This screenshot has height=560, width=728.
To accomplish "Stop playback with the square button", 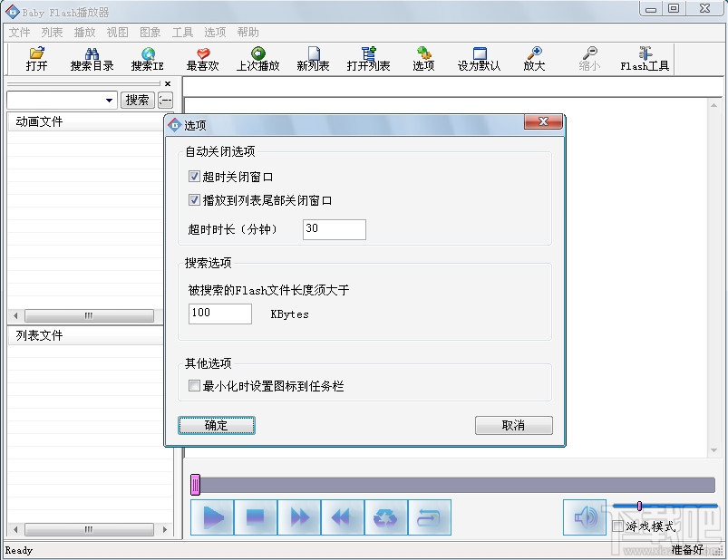I will click(x=256, y=517).
